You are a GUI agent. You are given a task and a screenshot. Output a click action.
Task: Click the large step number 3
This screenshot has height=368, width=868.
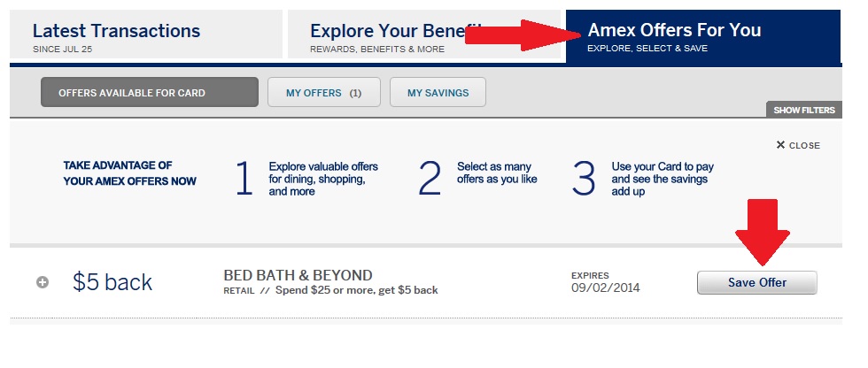click(584, 179)
